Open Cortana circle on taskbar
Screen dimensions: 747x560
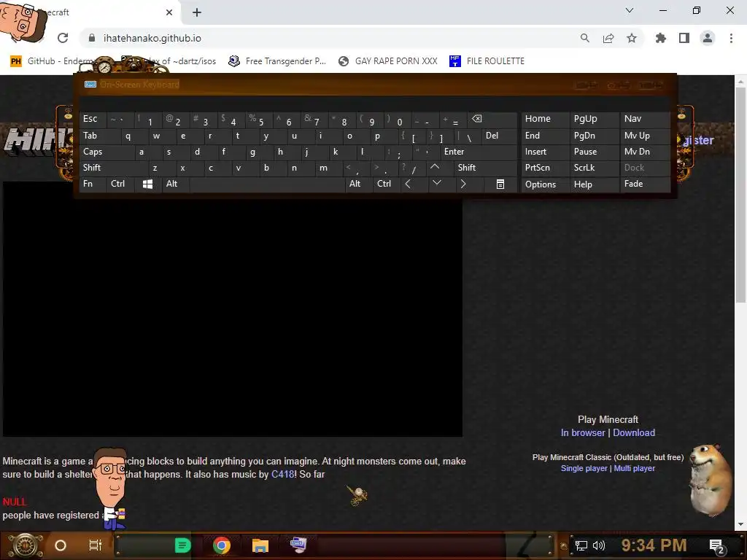61,545
